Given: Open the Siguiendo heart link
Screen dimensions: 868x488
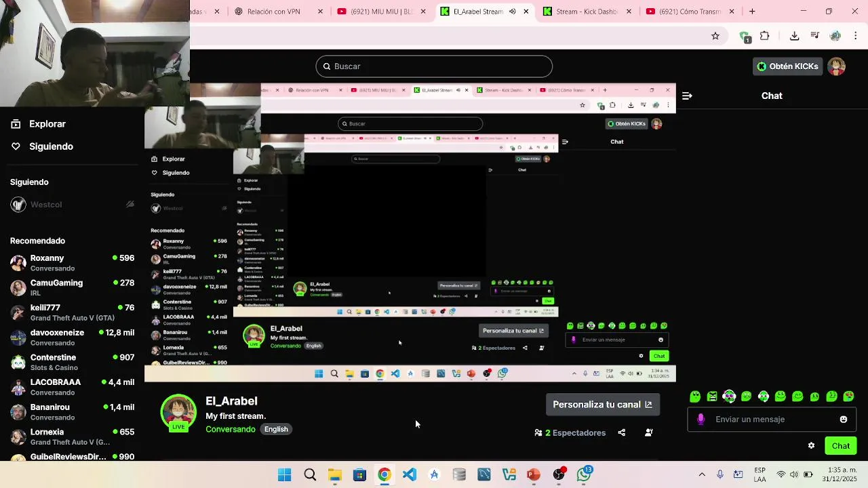Looking at the screenshot, I should pyautogui.click(x=42, y=146).
